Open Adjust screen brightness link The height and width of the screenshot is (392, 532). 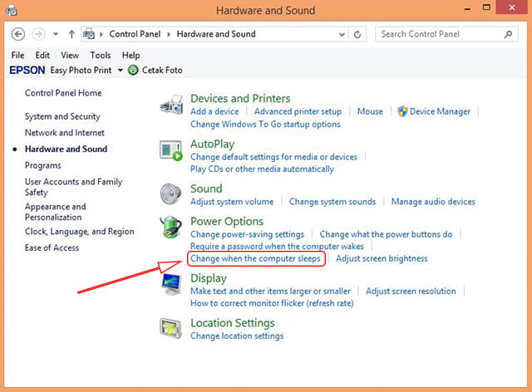382,258
